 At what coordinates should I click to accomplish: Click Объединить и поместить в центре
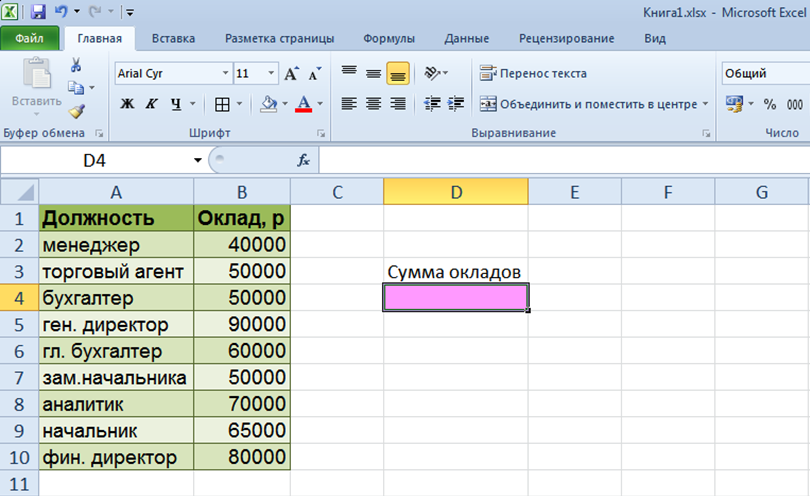click(594, 104)
